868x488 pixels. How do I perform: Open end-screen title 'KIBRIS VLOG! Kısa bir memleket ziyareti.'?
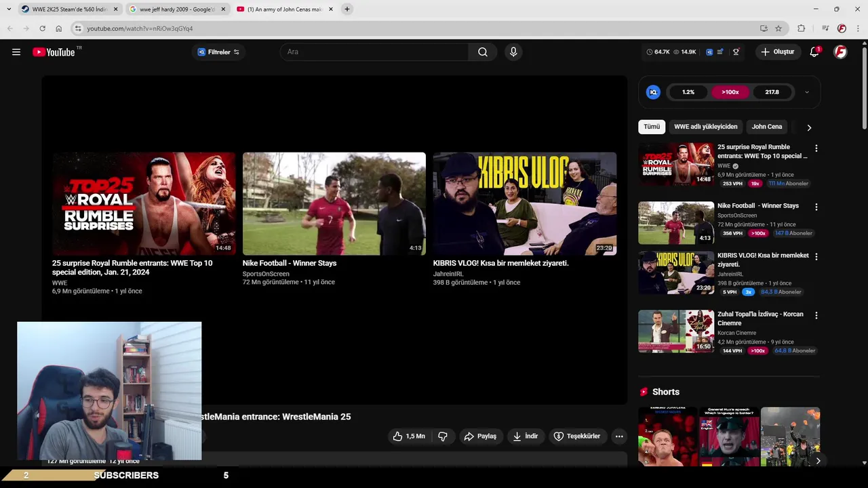pos(501,263)
